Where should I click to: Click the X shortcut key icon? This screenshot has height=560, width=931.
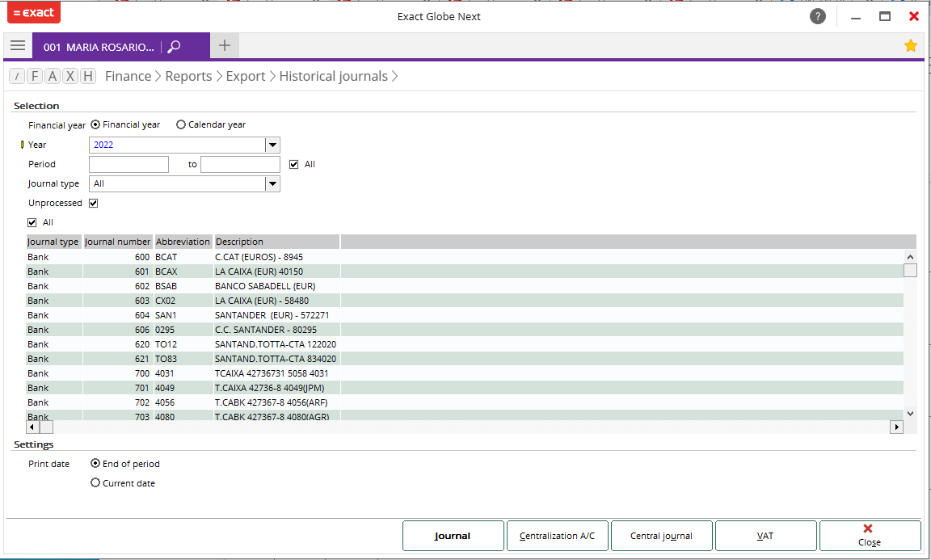70,76
